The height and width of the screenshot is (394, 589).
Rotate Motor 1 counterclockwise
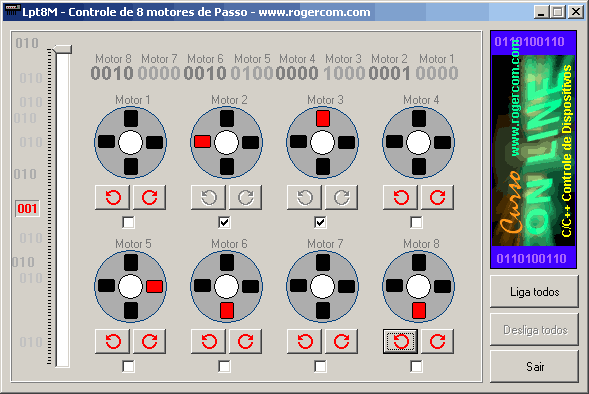coord(112,197)
